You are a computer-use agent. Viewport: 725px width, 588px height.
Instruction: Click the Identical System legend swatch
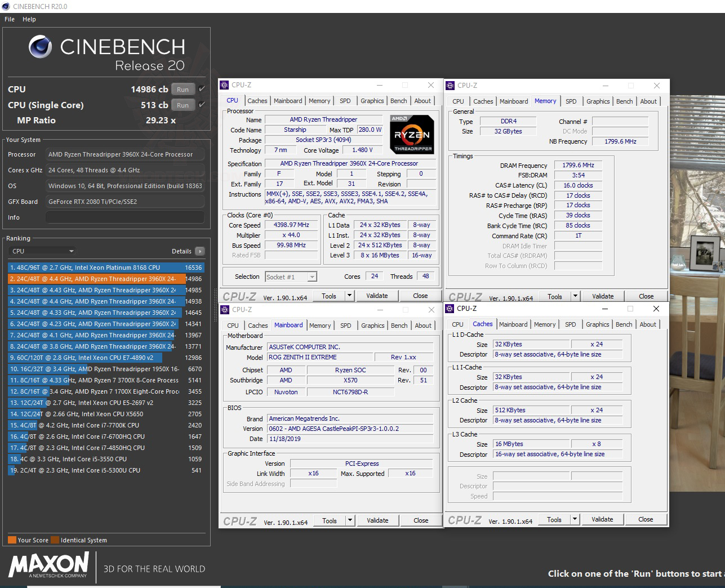click(x=55, y=539)
